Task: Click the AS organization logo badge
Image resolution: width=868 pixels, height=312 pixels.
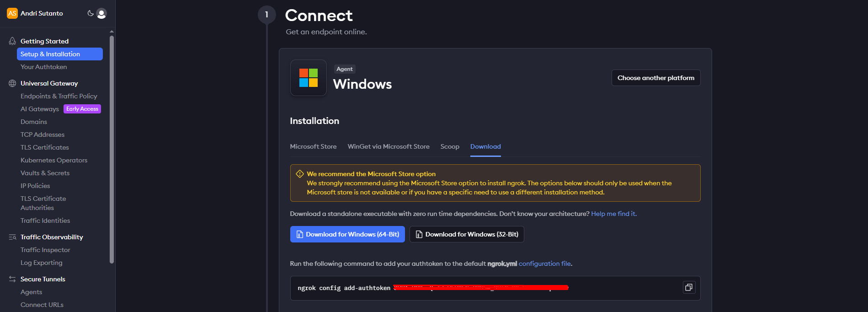Action: tap(12, 13)
